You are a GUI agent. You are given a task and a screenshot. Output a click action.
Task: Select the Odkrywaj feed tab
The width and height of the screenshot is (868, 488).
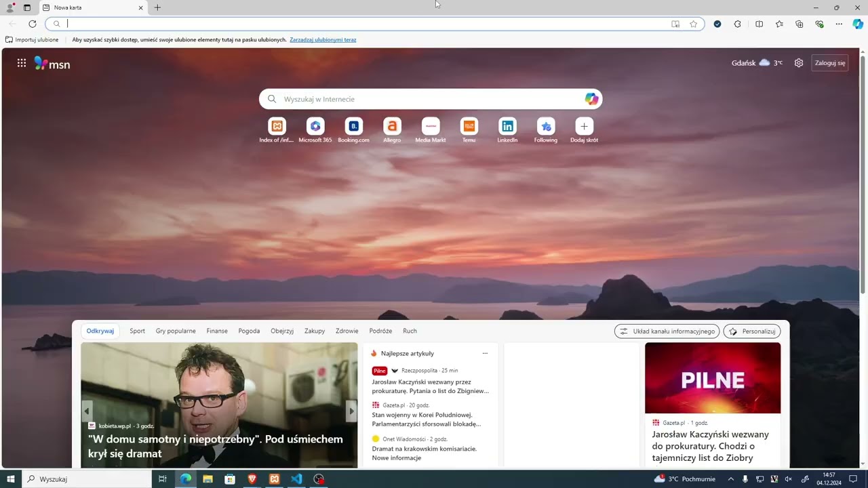click(x=100, y=331)
